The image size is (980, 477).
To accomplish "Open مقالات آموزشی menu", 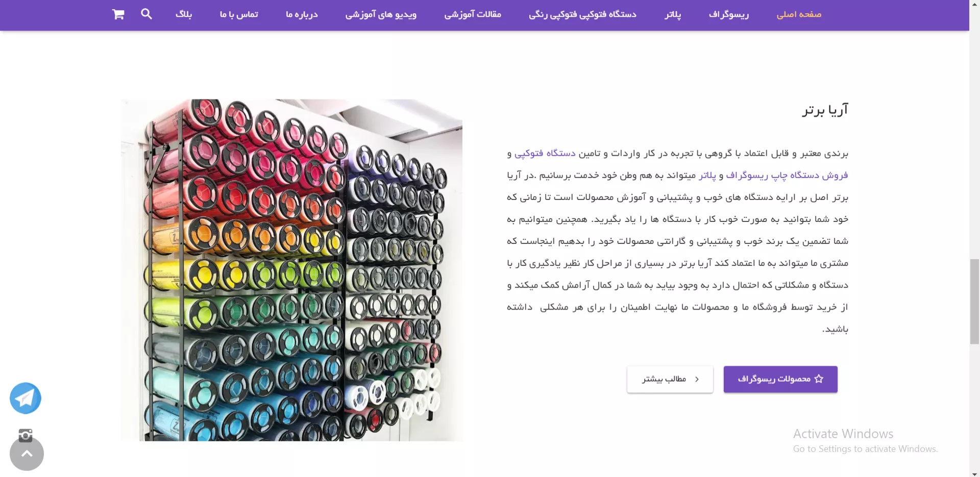I will [473, 14].
